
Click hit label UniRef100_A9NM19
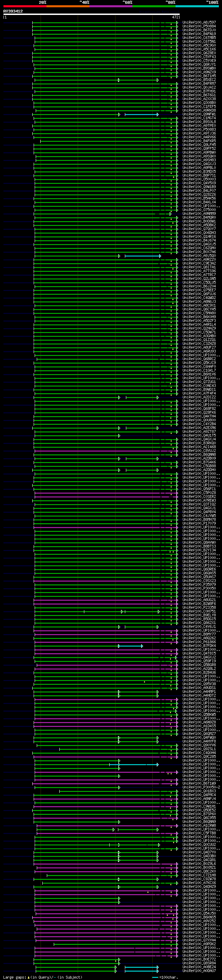pyautogui.click(x=199, y=213)
